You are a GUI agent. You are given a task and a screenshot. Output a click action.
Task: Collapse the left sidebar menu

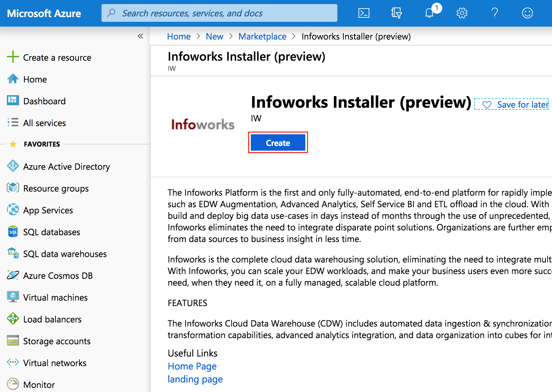click(x=140, y=36)
